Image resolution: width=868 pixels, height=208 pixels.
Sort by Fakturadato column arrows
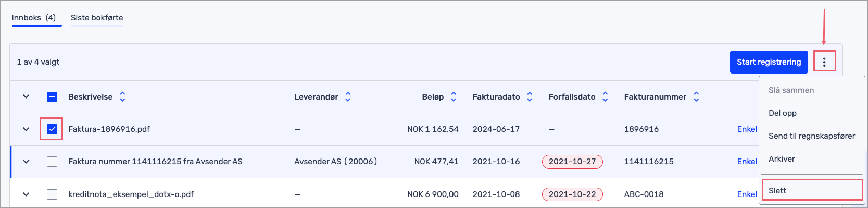click(x=530, y=96)
